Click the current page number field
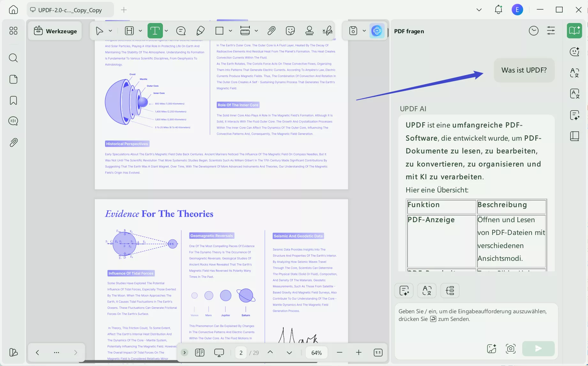 pyautogui.click(x=241, y=353)
